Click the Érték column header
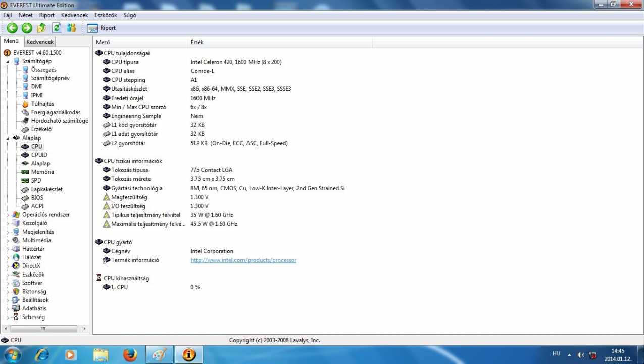Image resolution: width=644 pixels, height=364 pixels. [x=280, y=43]
